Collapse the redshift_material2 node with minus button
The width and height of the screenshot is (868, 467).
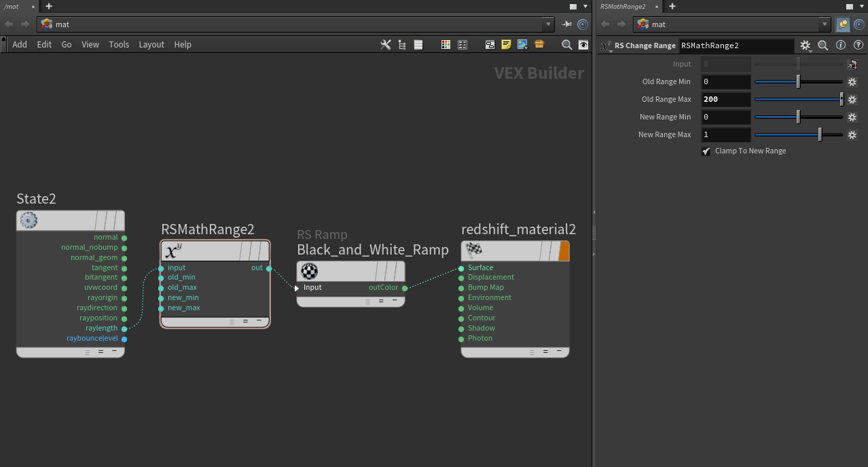(559, 352)
